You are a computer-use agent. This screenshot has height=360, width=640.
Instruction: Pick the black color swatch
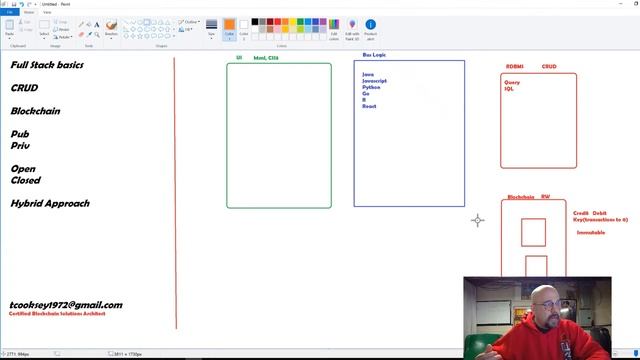pos(255,22)
